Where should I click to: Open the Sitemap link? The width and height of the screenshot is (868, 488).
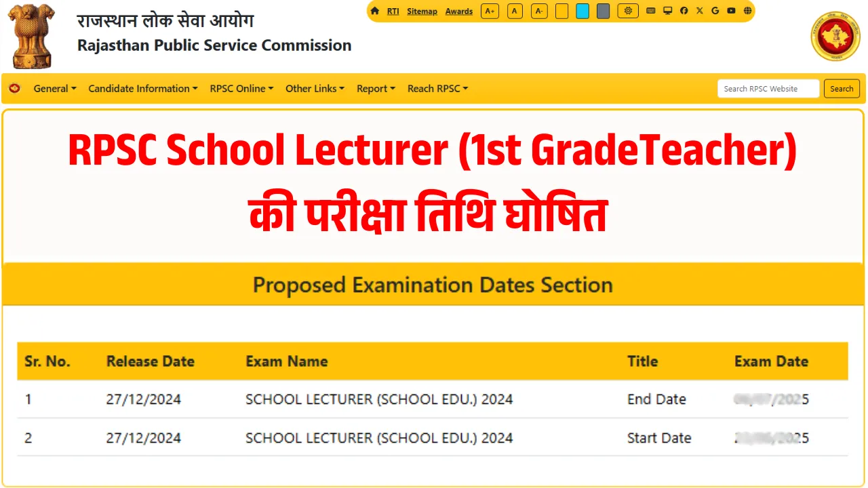coord(422,12)
